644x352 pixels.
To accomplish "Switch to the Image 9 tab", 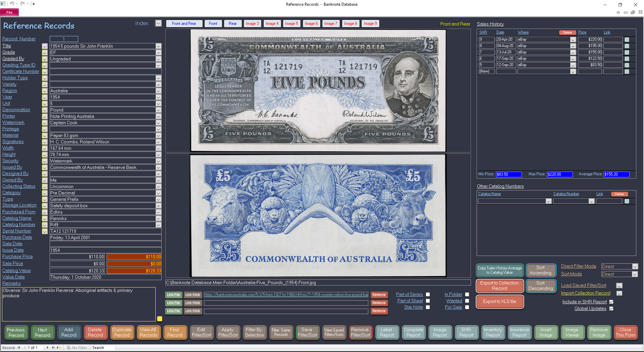I will (370, 24).
